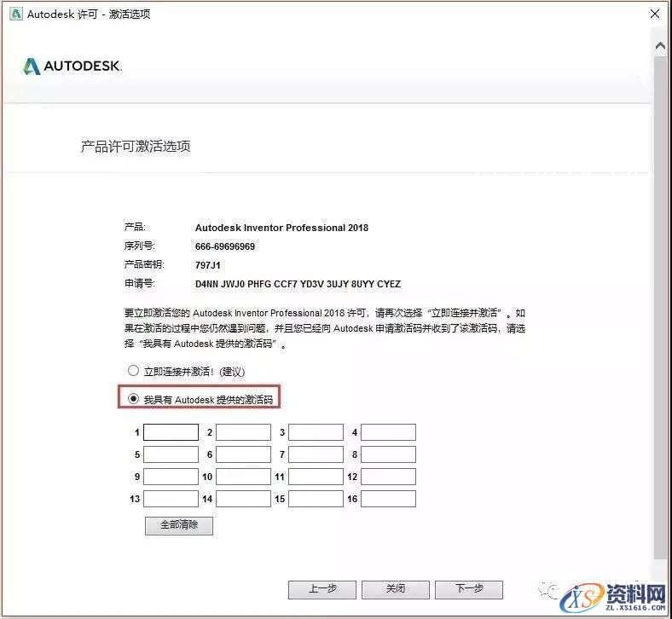The width and height of the screenshot is (672, 619).
Task: Select "我具有 Autodesk 提供的激活码" radio option
Action: pyautogui.click(x=133, y=399)
